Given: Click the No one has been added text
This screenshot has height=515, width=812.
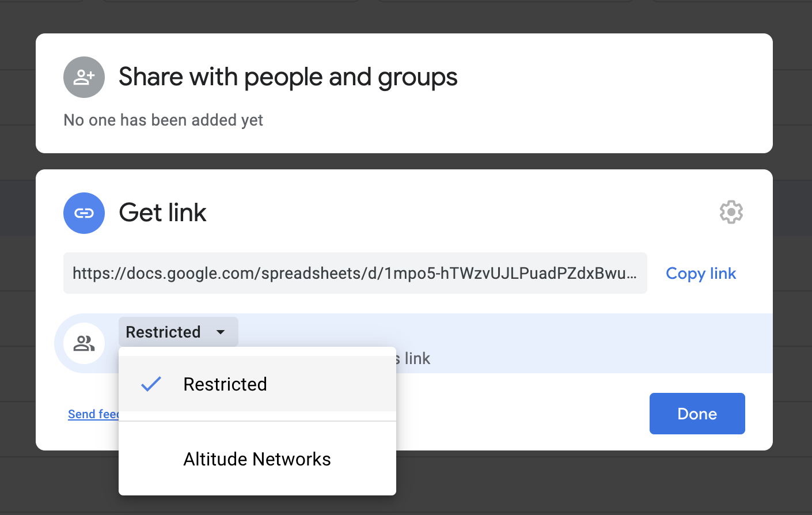Looking at the screenshot, I should pyautogui.click(x=163, y=120).
